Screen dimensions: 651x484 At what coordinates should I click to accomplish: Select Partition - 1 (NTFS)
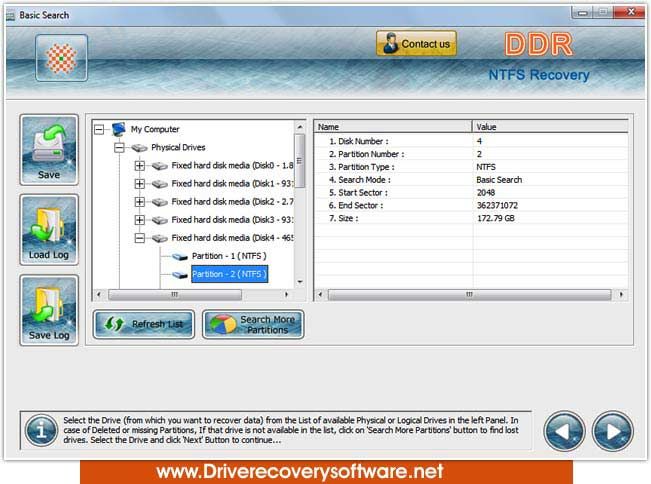pos(229,256)
